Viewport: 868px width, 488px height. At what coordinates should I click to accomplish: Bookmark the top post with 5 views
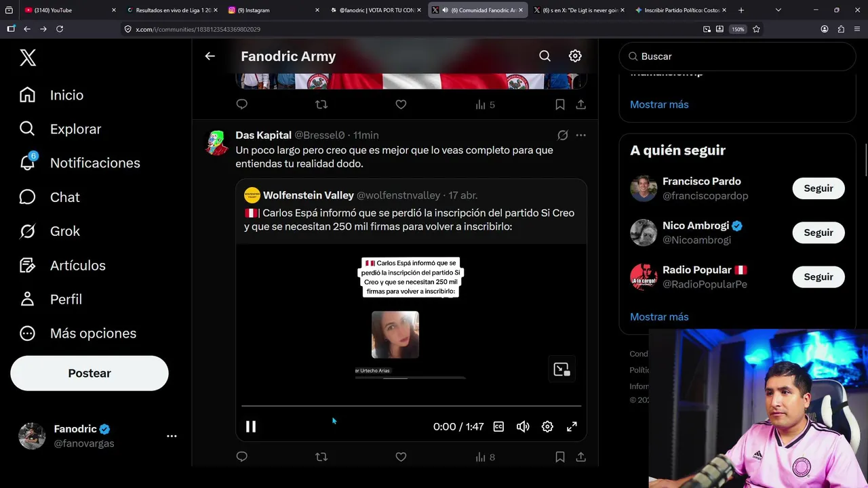coord(560,104)
